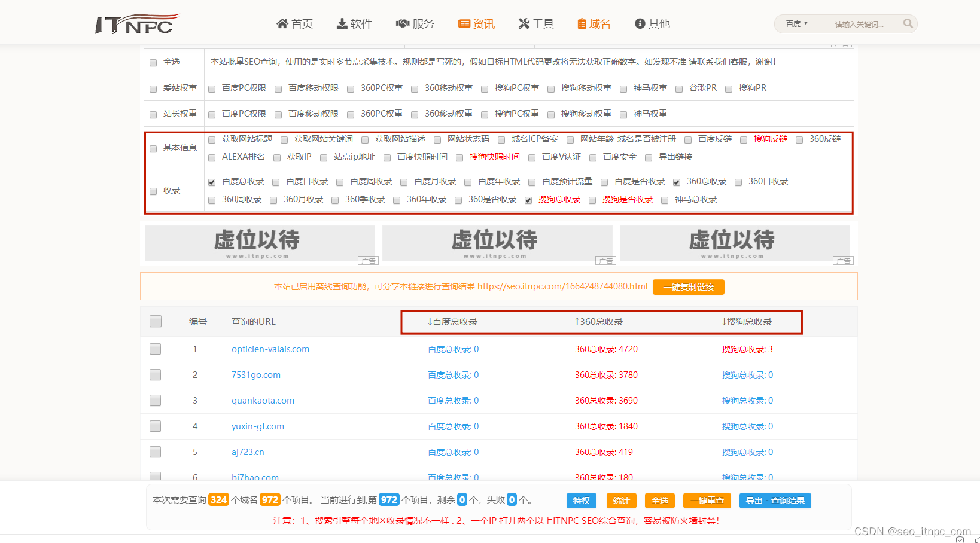Click the third 虚位以待 ad banner

tap(735, 243)
